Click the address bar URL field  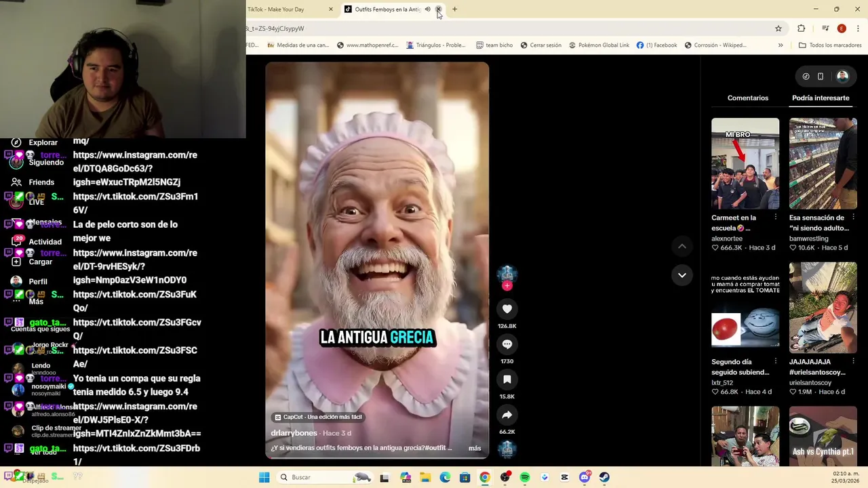point(505,28)
